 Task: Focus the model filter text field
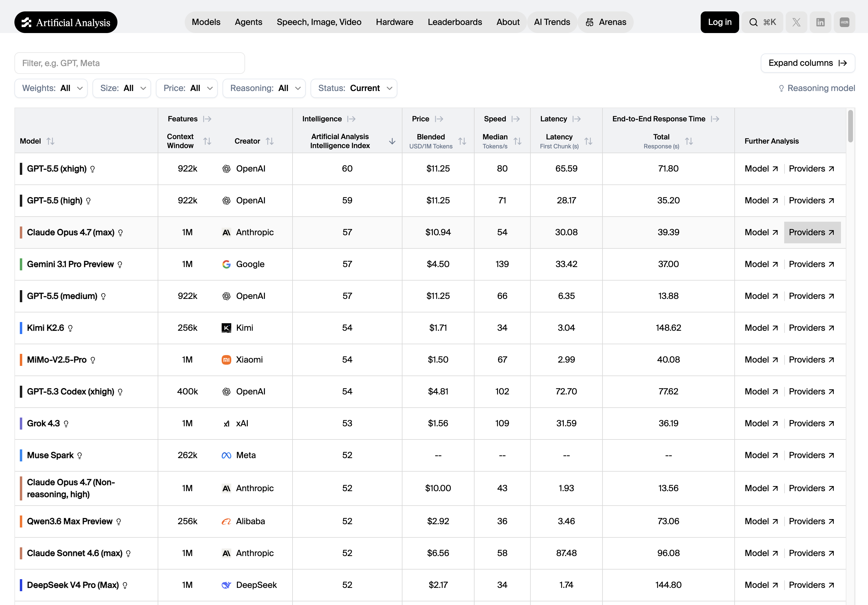click(130, 63)
